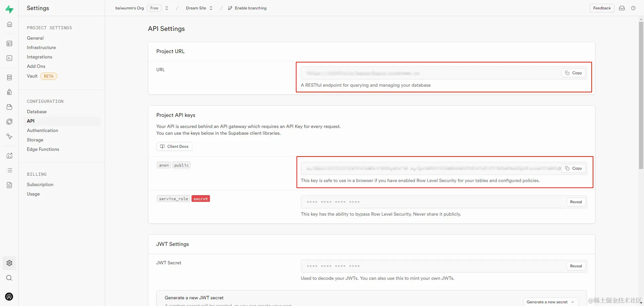Click the 'service_role' tag label
Screen dimensions: 644x306
173,199
